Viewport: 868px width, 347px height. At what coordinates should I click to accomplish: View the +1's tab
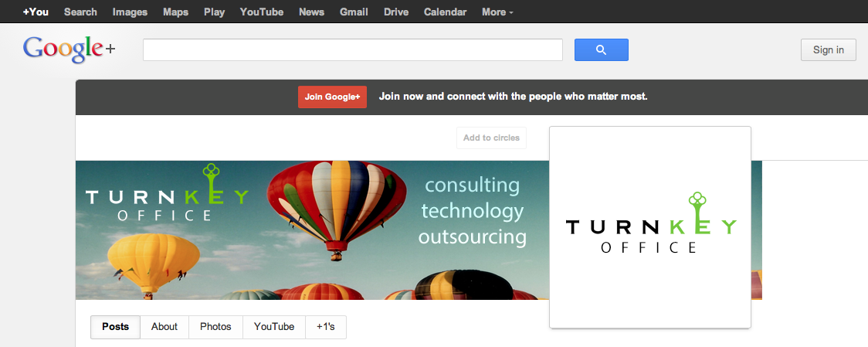(326, 327)
